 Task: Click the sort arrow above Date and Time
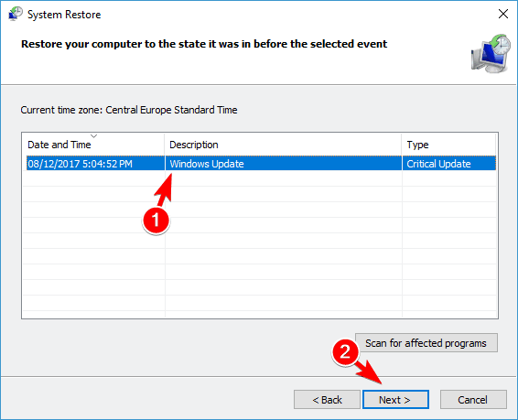[94, 136]
